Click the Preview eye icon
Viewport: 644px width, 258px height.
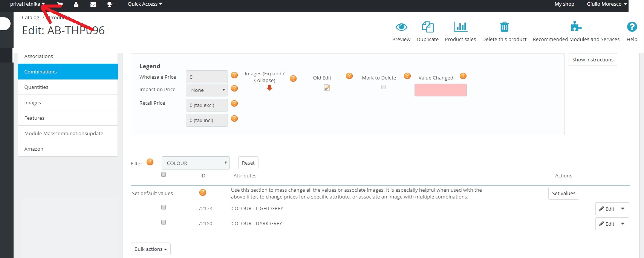(401, 27)
